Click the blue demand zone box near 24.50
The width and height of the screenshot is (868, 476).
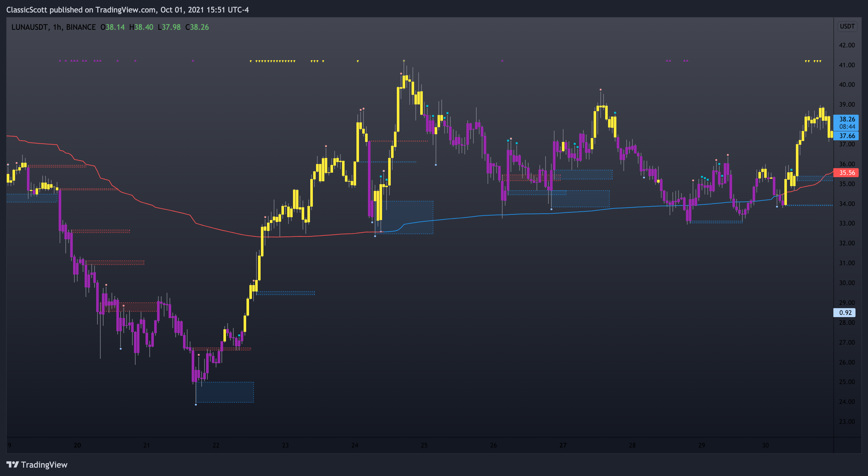[225, 392]
